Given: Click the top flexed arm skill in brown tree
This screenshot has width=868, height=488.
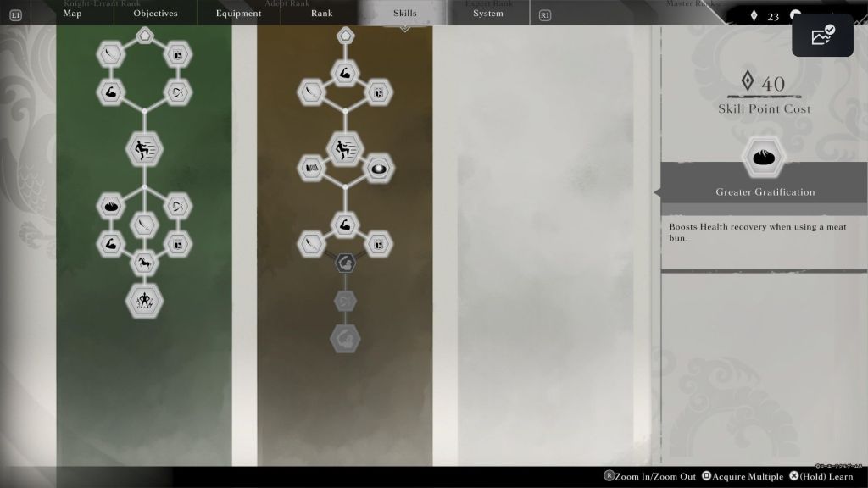Looking at the screenshot, I should click(344, 72).
